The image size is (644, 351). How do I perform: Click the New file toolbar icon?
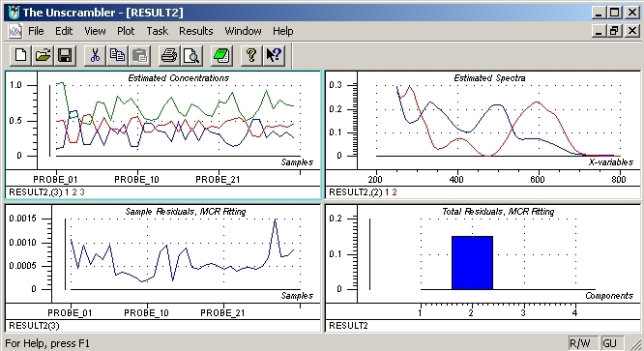coord(20,55)
